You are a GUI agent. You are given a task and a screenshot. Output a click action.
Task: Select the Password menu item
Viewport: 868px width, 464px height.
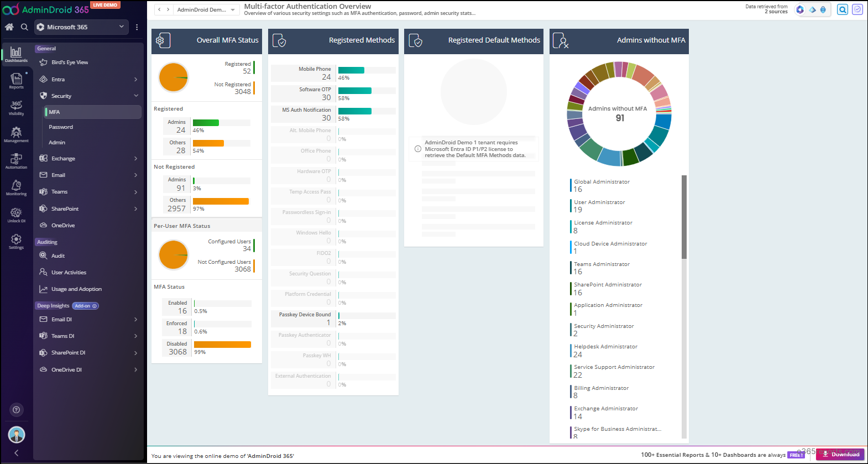[x=61, y=127]
